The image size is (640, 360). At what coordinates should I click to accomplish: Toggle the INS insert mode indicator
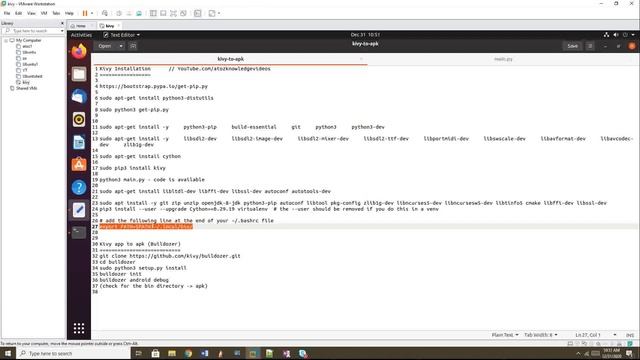point(630,335)
